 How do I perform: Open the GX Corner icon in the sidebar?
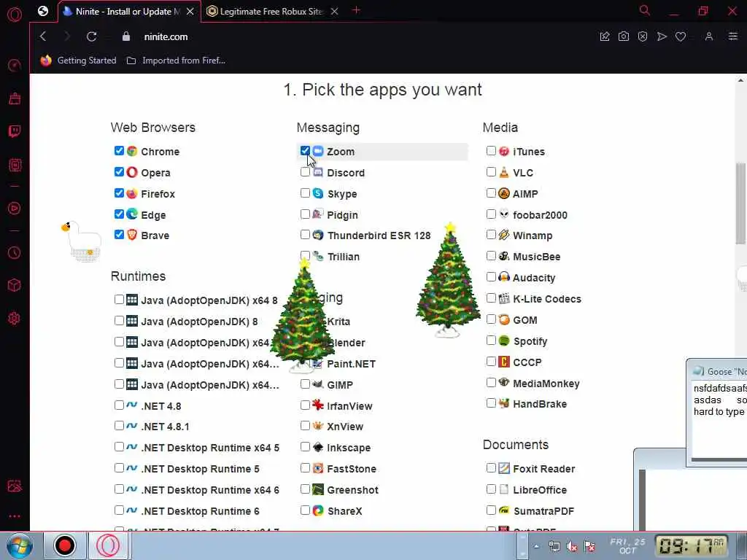click(x=15, y=66)
